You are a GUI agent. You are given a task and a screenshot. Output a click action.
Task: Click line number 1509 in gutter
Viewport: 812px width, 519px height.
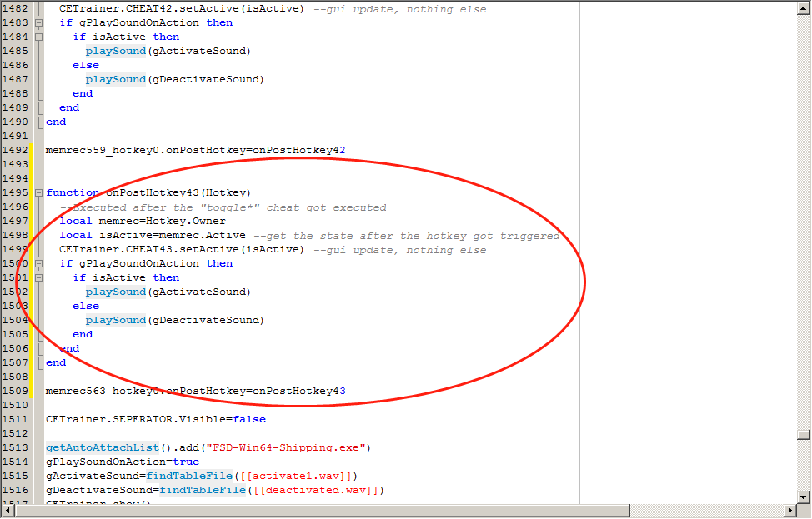point(15,391)
